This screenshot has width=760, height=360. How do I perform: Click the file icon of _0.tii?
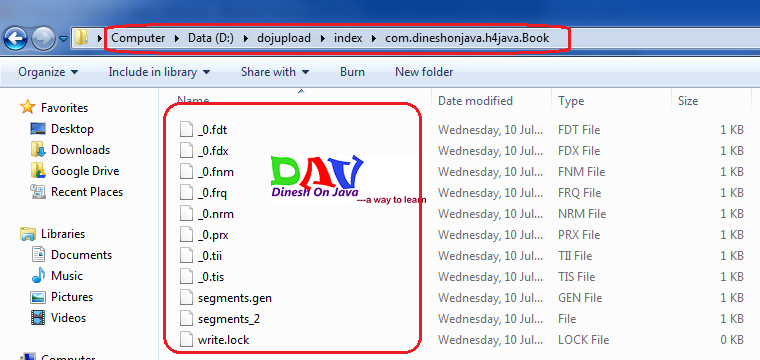coord(187,255)
